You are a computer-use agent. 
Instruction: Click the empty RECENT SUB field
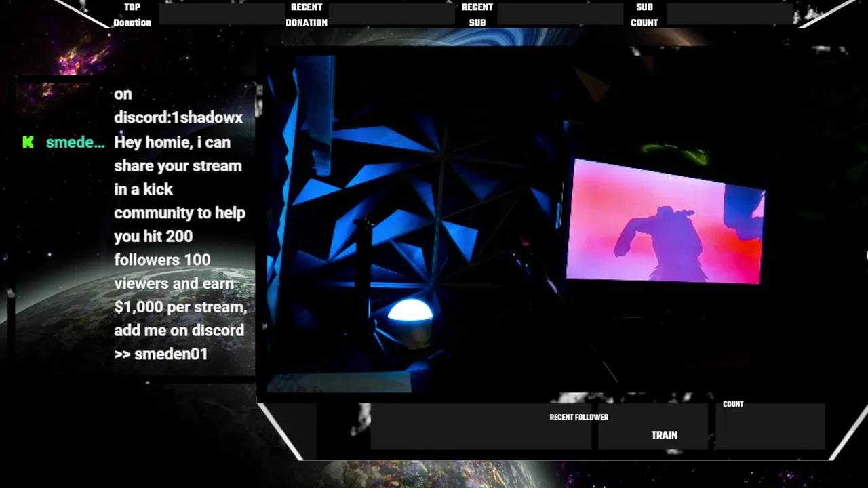point(559,14)
